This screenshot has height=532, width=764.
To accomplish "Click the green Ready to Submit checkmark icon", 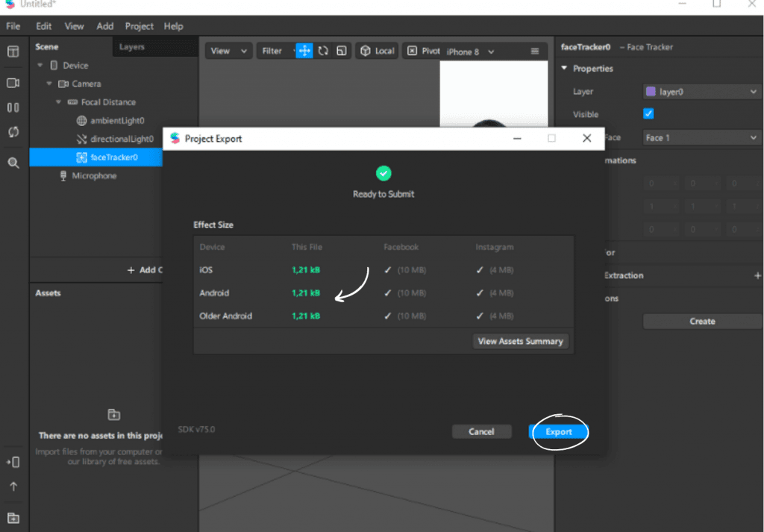I will 383,173.
